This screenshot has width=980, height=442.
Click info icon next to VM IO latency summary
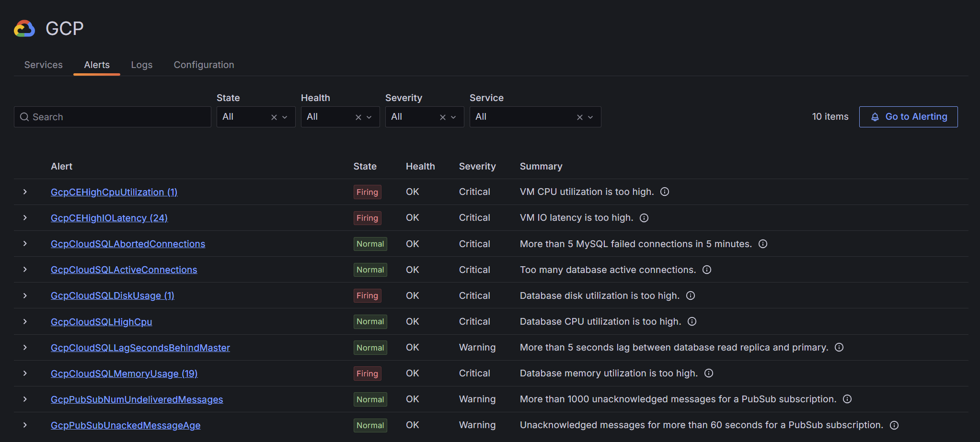click(x=644, y=218)
